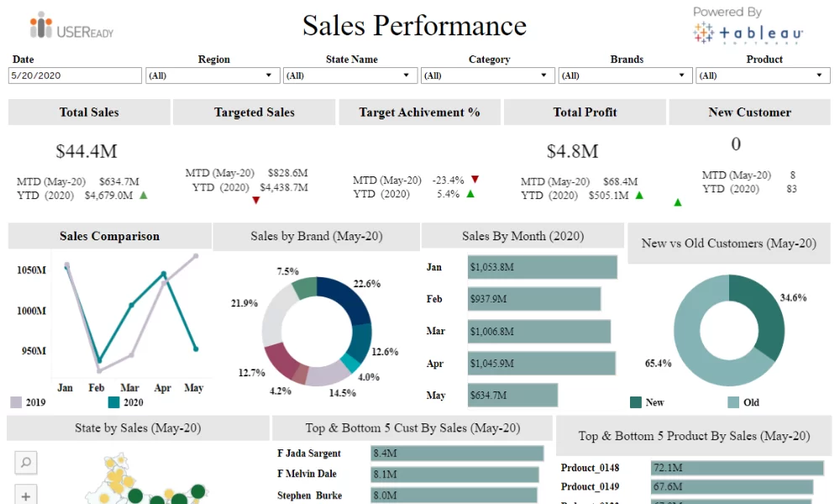
Task: Click the YTD 83 new customer value
Action: [791, 188]
